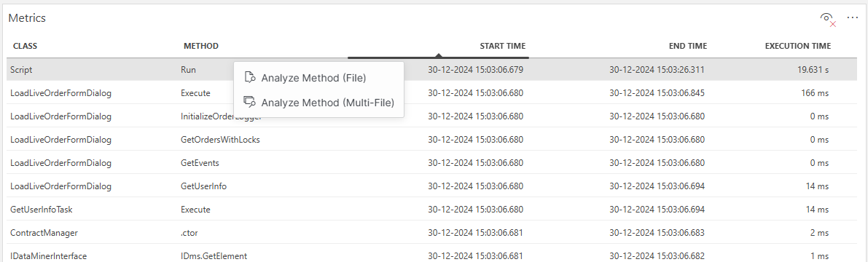Click start time in IDataMinerInterface row
Screen dimensions: 868x262
475,256
